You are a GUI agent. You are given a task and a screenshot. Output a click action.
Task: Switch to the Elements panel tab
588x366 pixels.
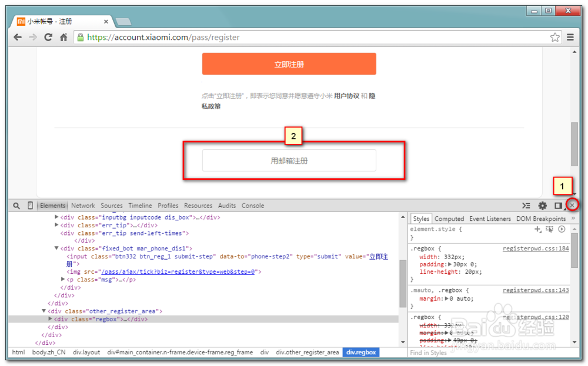[x=52, y=206]
